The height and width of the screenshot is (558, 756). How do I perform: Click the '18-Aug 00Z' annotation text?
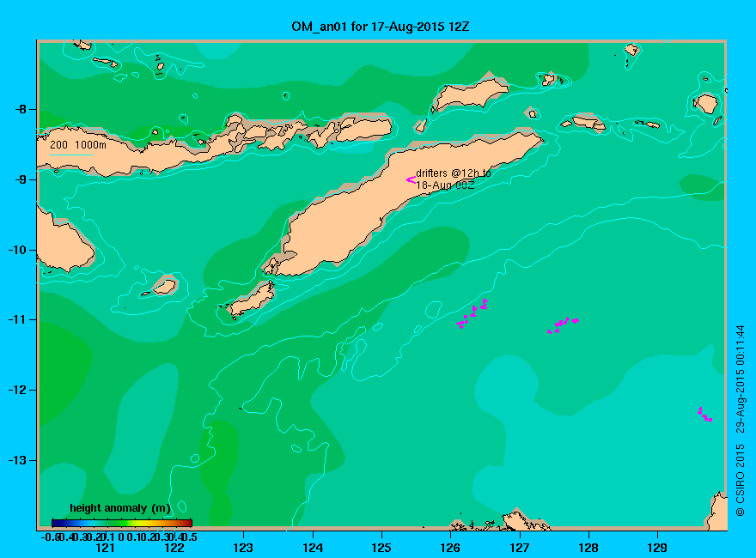[445, 185]
